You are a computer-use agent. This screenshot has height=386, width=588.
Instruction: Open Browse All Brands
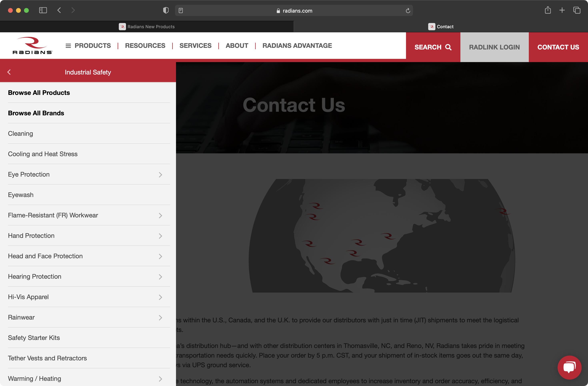pyautogui.click(x=36, y=113)
